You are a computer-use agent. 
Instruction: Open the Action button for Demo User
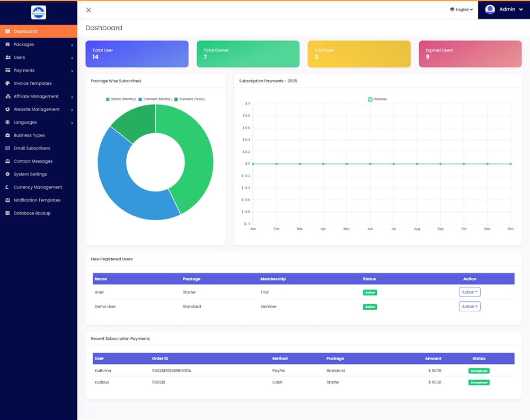(470, 307)
